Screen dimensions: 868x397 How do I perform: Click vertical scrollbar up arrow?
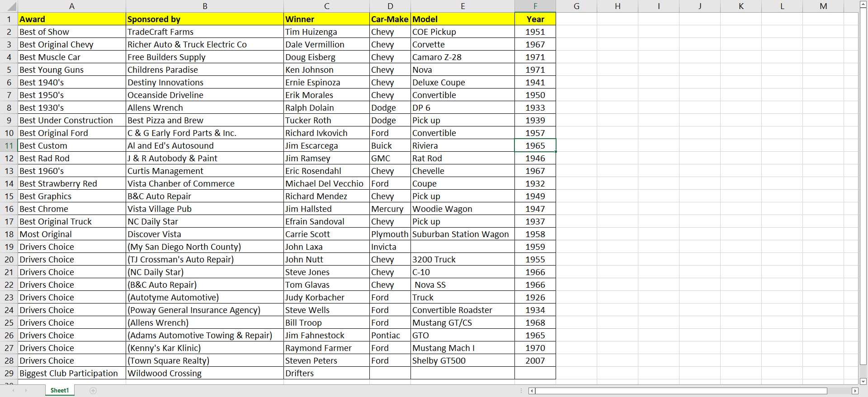(x=863, y=5)
